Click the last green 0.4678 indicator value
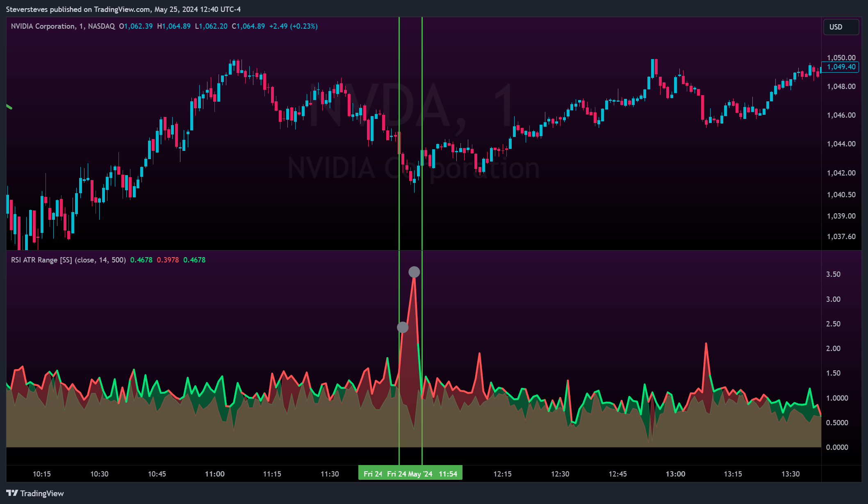Screen dimensions: 868x504 pyautogui.click(x=194, y=260)
